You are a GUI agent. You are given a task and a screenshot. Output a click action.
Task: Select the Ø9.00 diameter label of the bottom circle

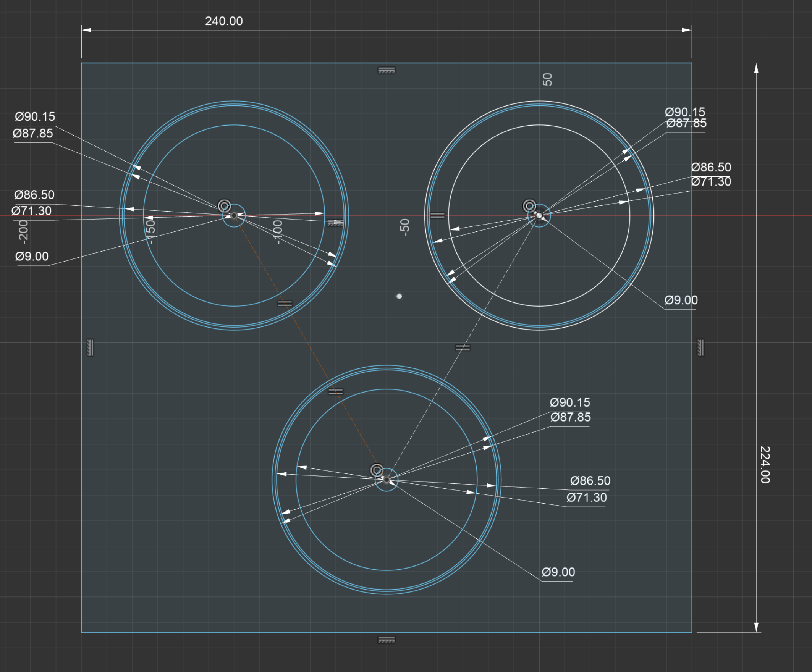(x=558, y=572)
